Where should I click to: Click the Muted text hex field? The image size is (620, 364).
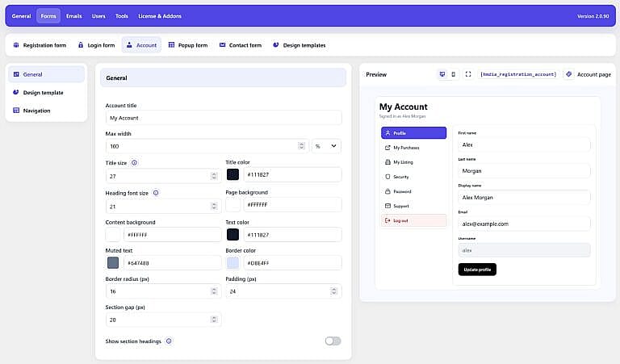click(x=172, y=263)
